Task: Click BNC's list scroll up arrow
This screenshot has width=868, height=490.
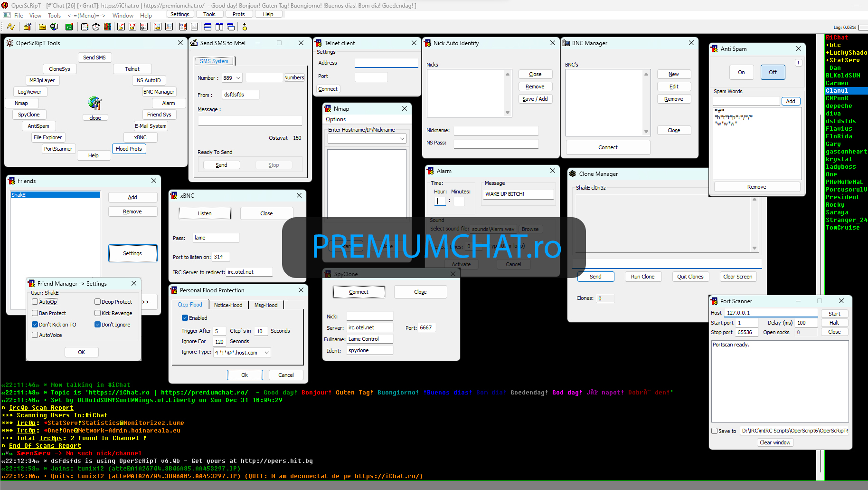Action: click(x=646, y=74)
